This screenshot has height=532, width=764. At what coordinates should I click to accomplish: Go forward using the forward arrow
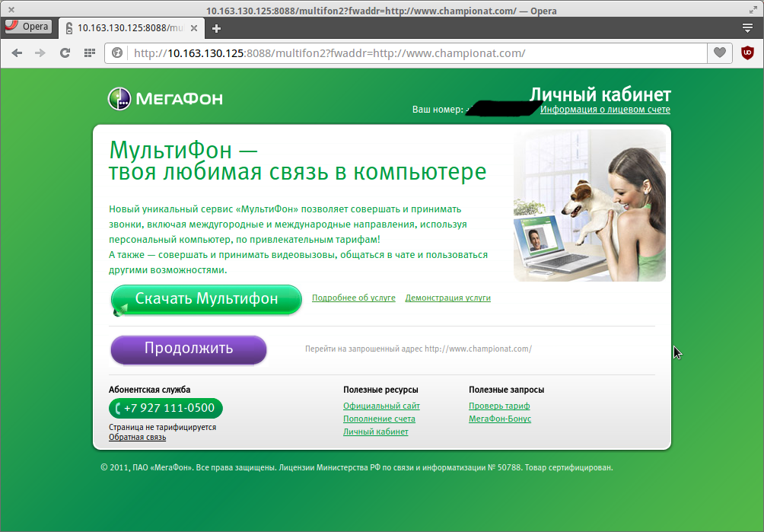pyautogui.click(x=40, y=53)
